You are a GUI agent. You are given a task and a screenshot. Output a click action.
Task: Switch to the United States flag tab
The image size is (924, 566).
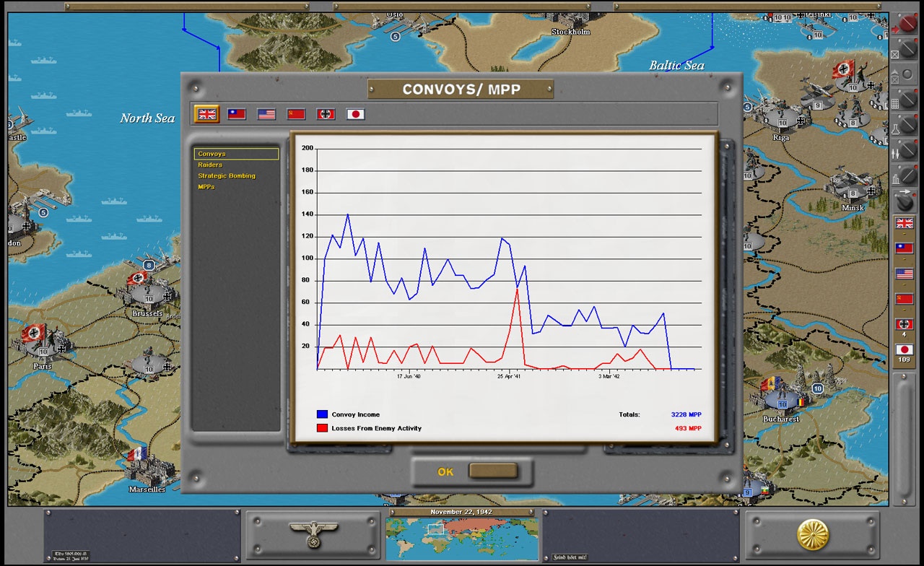pyautogui.click(x=266, y=114)
